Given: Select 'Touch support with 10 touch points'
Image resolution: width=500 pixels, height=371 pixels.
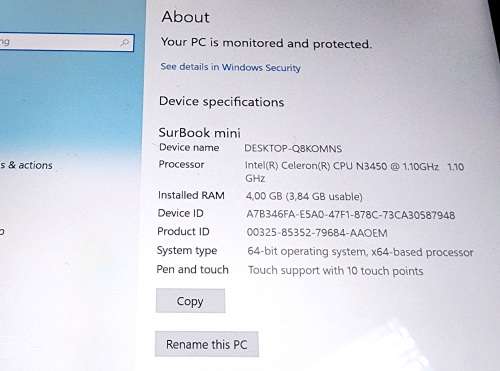Looking at the screenshot, I should point(336,271).
